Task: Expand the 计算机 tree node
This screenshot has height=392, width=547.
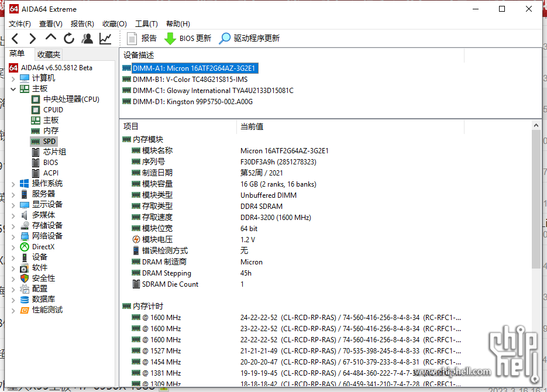Action: coord(13,78)
